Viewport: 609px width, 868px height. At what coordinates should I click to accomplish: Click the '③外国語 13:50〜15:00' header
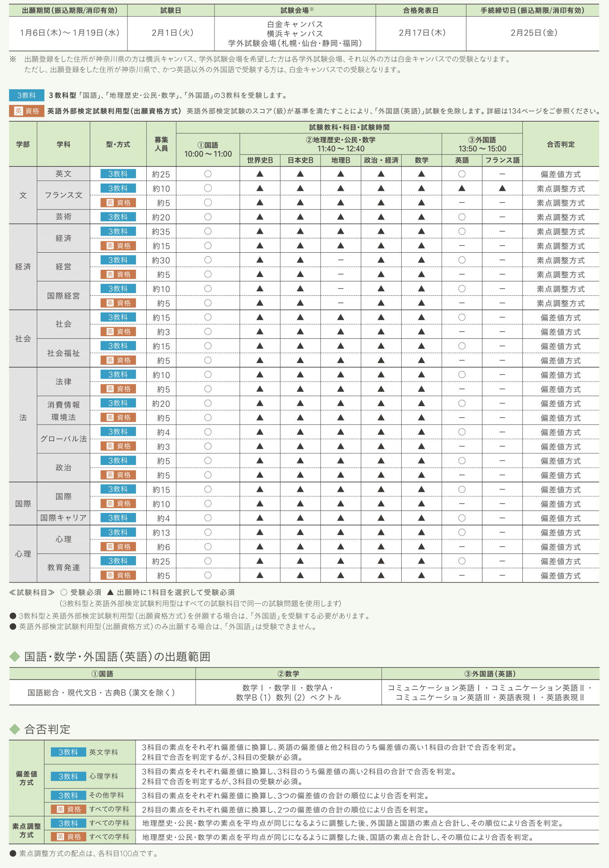pos(482,144)
